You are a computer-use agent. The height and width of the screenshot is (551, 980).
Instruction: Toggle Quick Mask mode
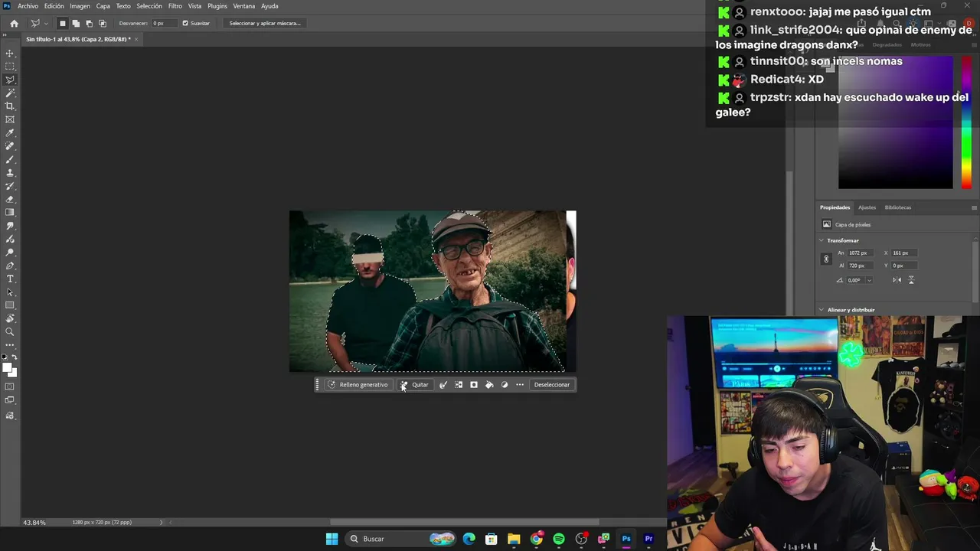click(x=10, y=387)
